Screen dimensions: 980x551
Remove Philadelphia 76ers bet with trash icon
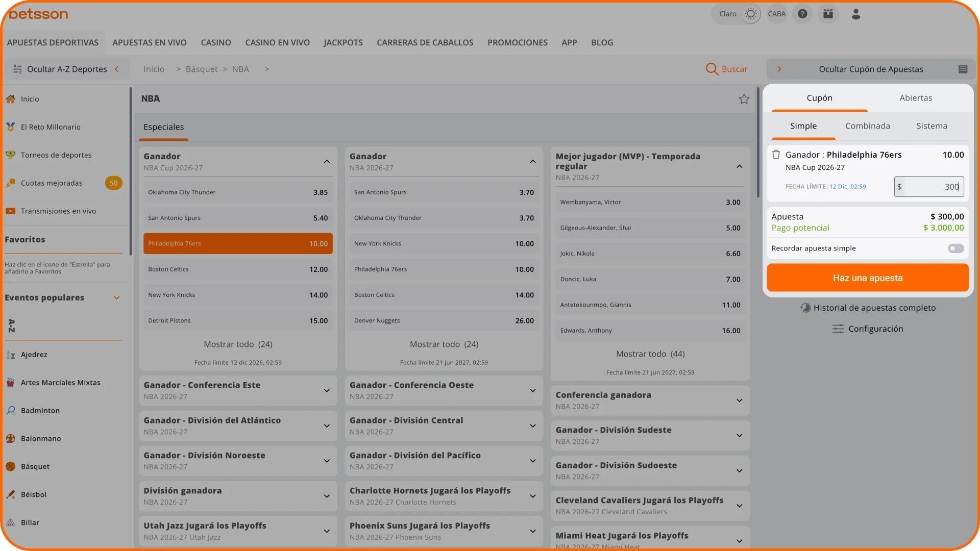pos(776,155)
